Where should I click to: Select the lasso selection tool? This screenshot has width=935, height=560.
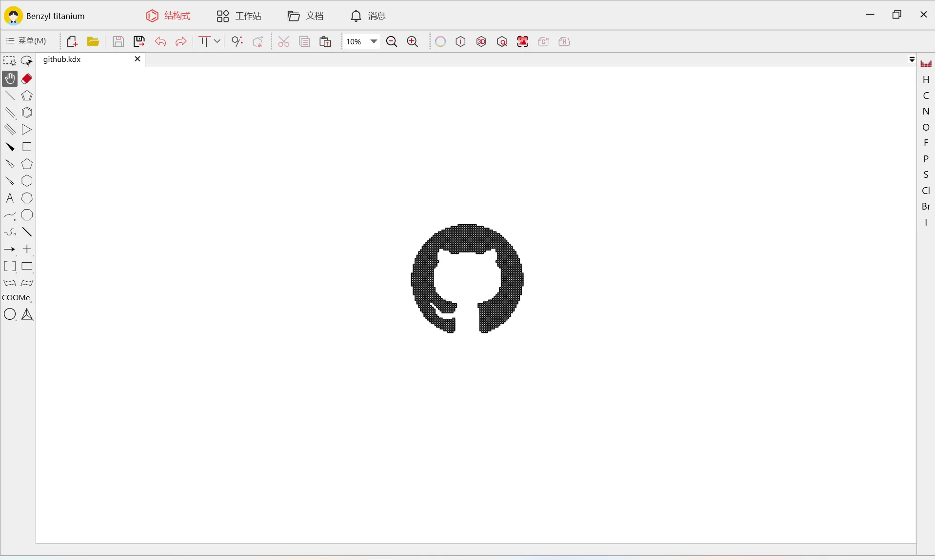(x=27, y=60)
